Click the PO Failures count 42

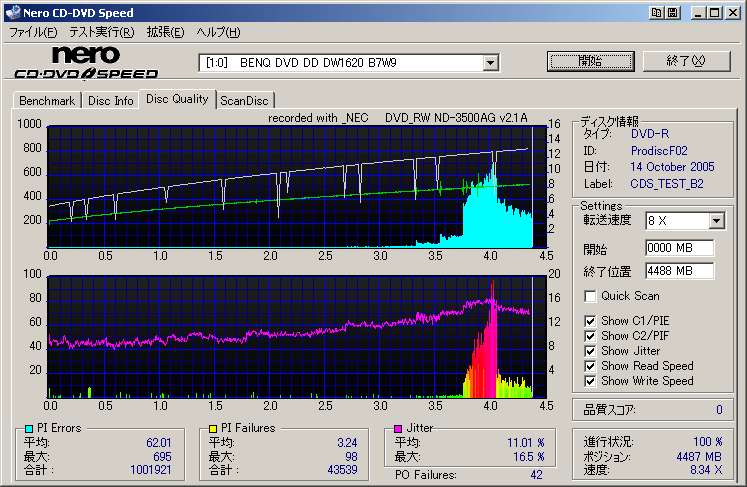click(536, 475)
